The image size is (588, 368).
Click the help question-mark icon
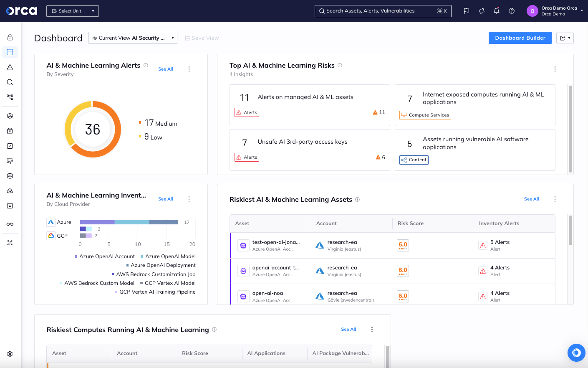coord(511,11)
